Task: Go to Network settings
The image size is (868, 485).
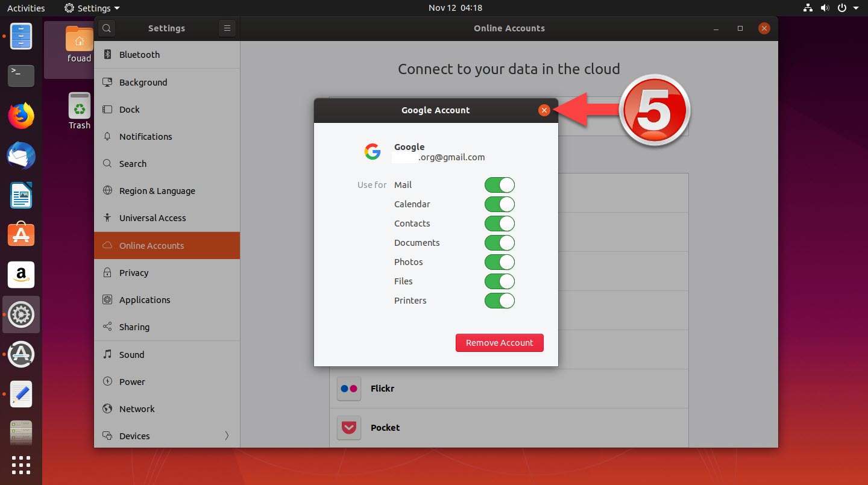Action: click(x=167, y=408)
